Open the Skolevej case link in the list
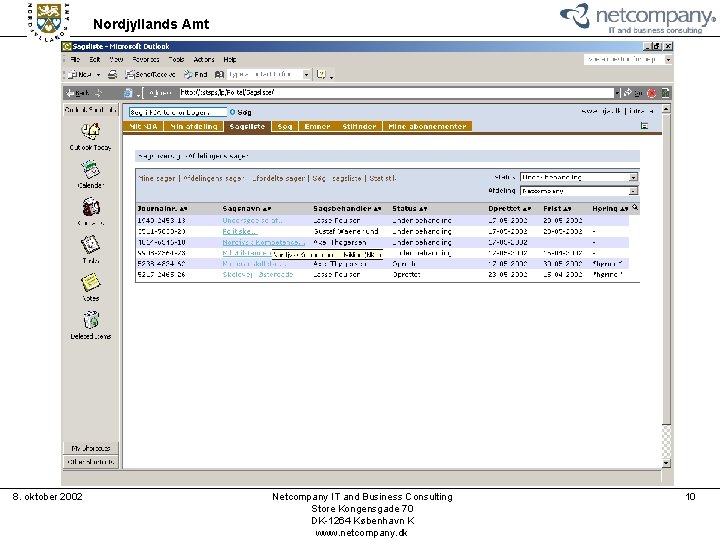The height and width of the screenshot is (540, 720). tap(258, 275)
